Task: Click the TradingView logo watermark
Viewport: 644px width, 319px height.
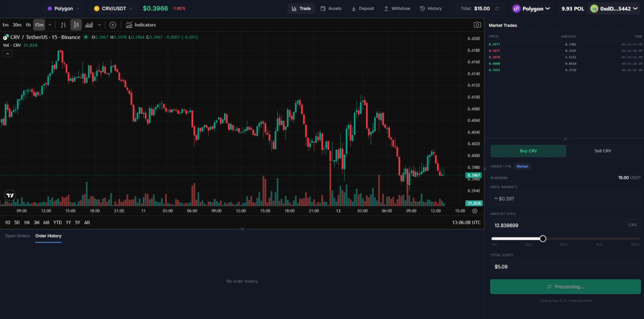Action: tap(10, 195)
